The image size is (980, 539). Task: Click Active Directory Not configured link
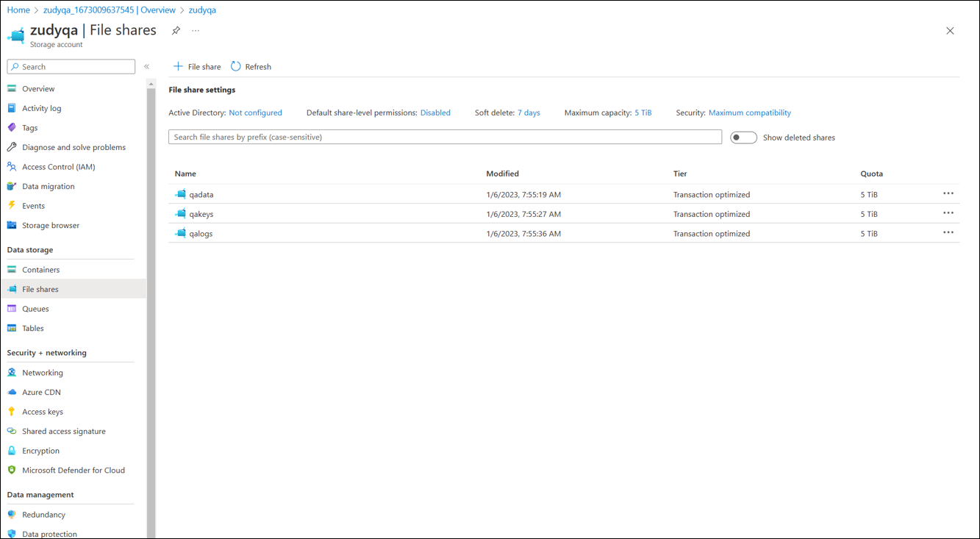[x=255, y=113]
